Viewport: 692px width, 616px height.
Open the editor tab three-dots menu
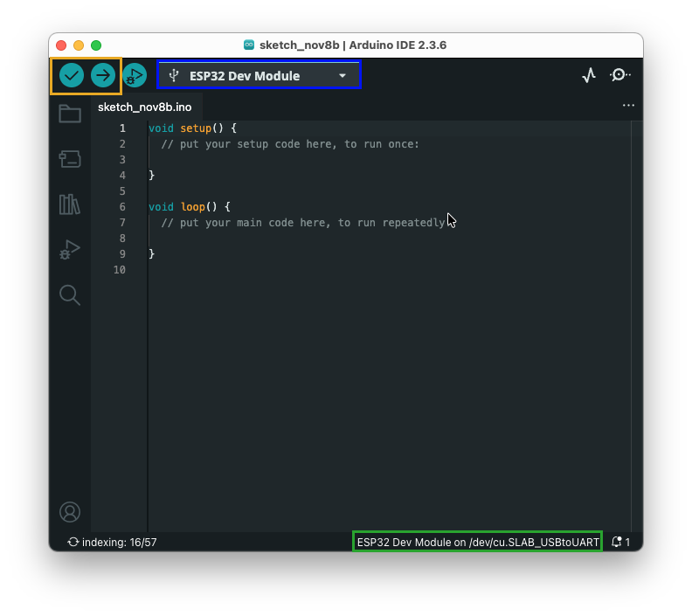tap(628, 106)
